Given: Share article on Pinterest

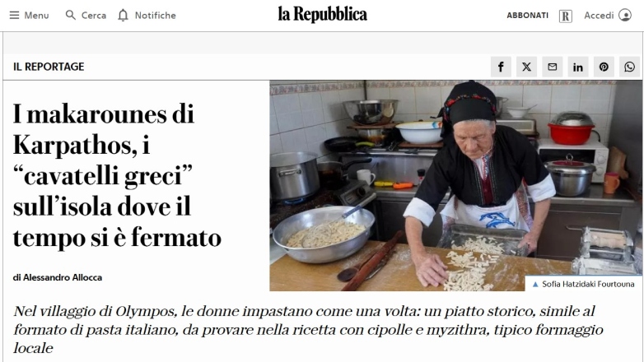Looking at the screenshot, I should (x=604, y=67).
